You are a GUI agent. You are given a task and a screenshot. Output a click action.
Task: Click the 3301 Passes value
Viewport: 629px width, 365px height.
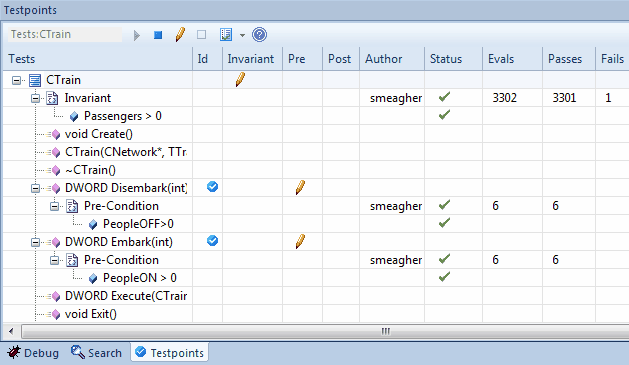tap(564, 98)
